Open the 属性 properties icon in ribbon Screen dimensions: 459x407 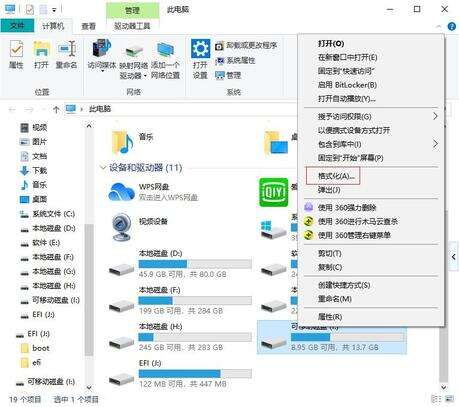[16, 50]
